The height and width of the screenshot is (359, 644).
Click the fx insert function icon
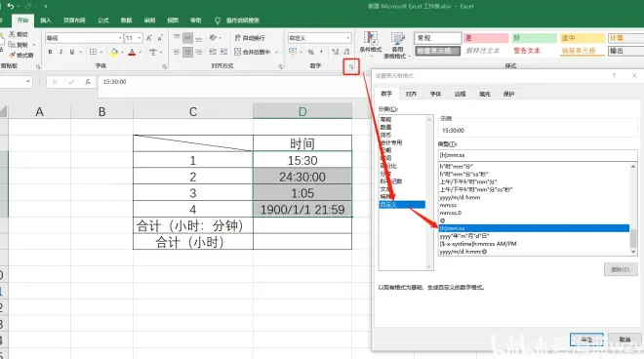click(88, 82)
